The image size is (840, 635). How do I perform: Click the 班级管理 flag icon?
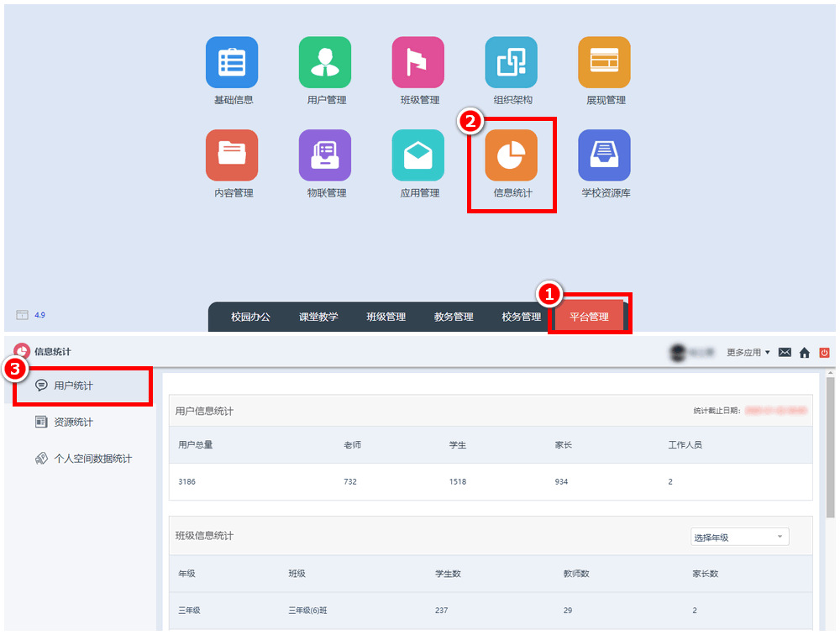coord(418,63)
